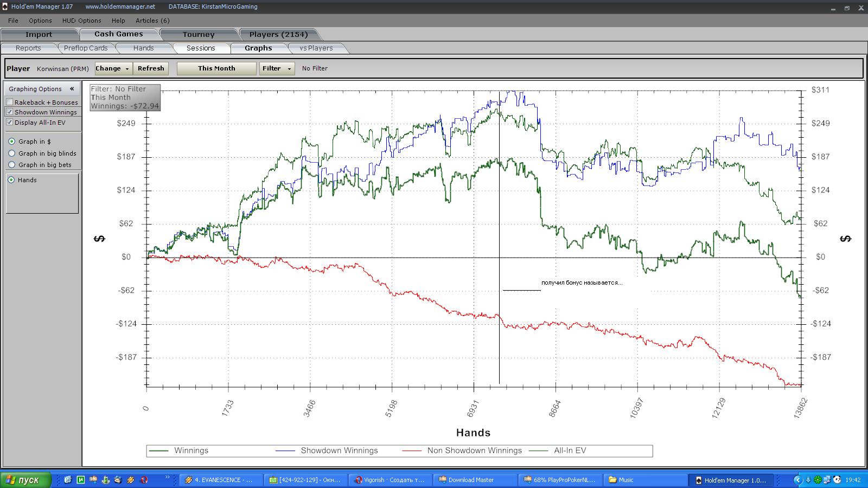Click the Opera icon in quick launch
Viewport: 868px width, 488px height.
click(144, 480)
